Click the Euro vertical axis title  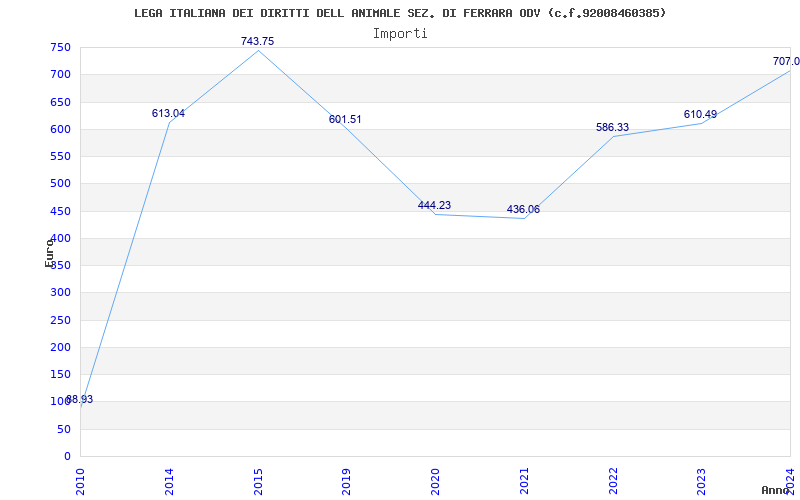[x=49, y=253]
